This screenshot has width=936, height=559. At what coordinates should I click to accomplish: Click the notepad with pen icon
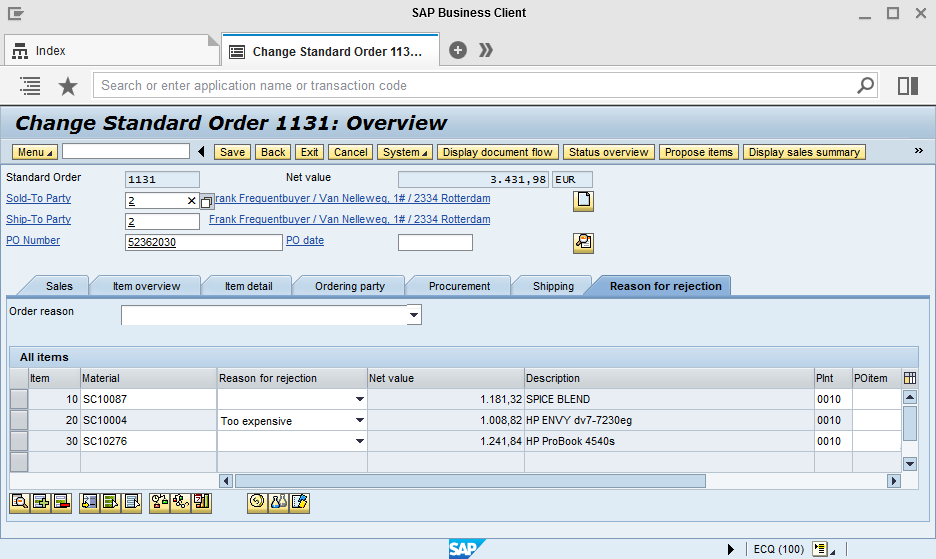coord(299,502)
